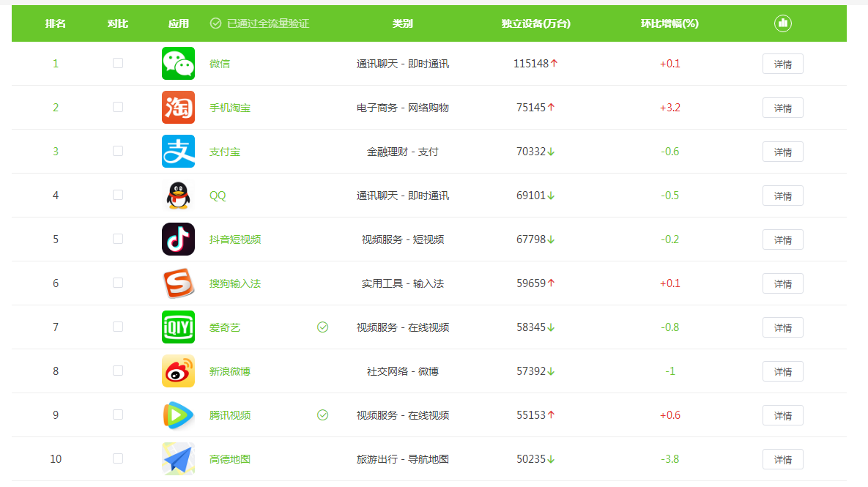Click the Douyin short video app icon
The width and height of the screenshot is (868, 487).
(x=178, y=239)
